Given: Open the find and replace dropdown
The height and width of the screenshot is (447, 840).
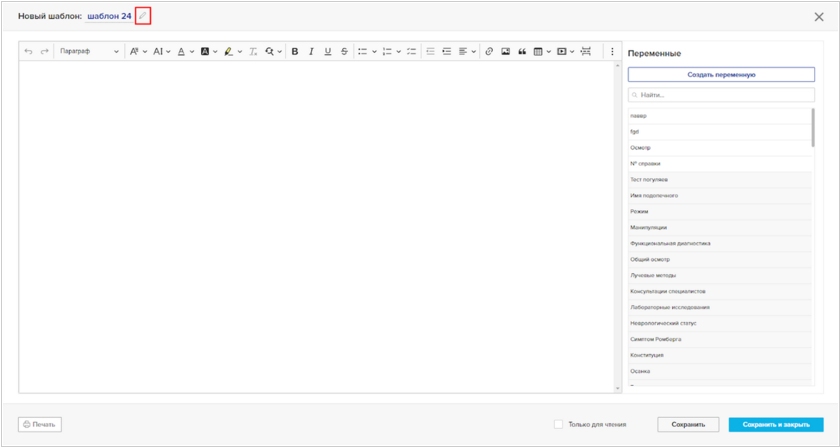Looking at the screenshot, I should coord(273,51).
